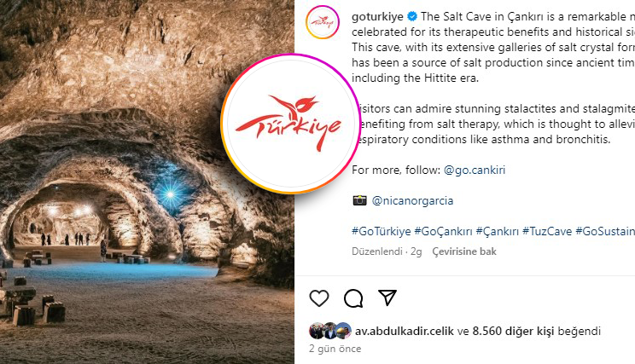Like the post with the heart icon
Image resolution: width=635 pixels, height=364 pixels.
(x=319, y=298)
